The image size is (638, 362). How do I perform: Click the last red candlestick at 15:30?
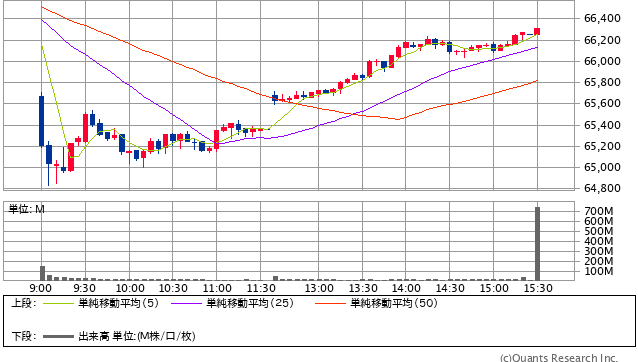click(x=537, y=31)
